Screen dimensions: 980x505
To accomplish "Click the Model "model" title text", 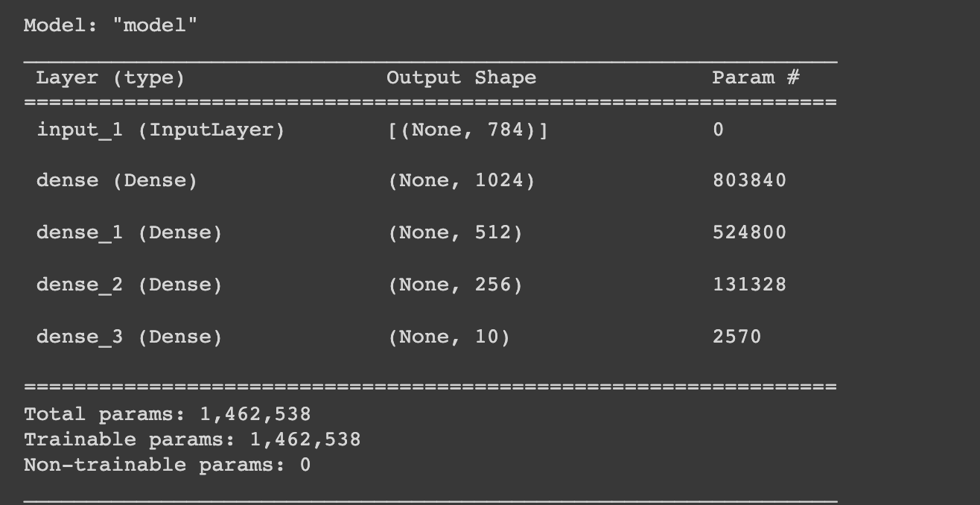I will (x=111, y=25).
